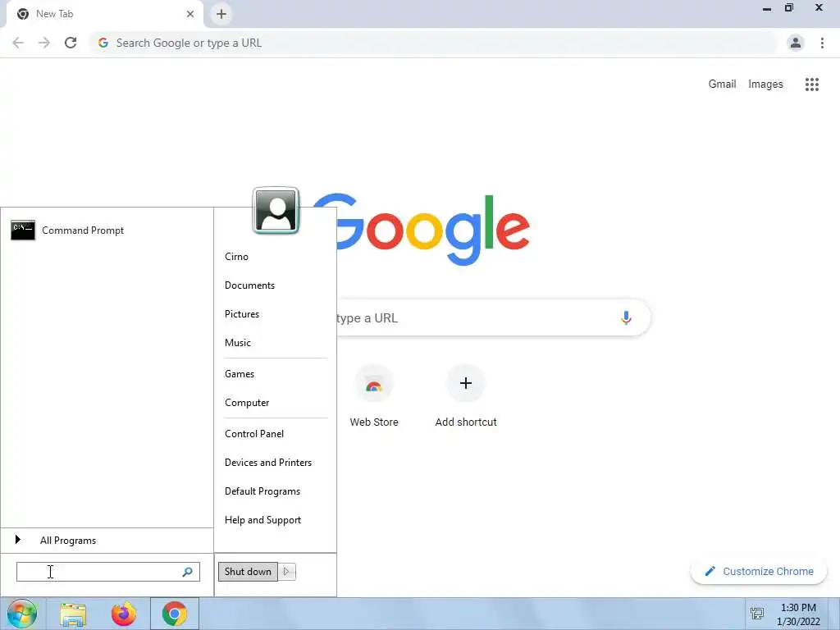
Task: Click Chrome address bar
Action: click(433, 43)
